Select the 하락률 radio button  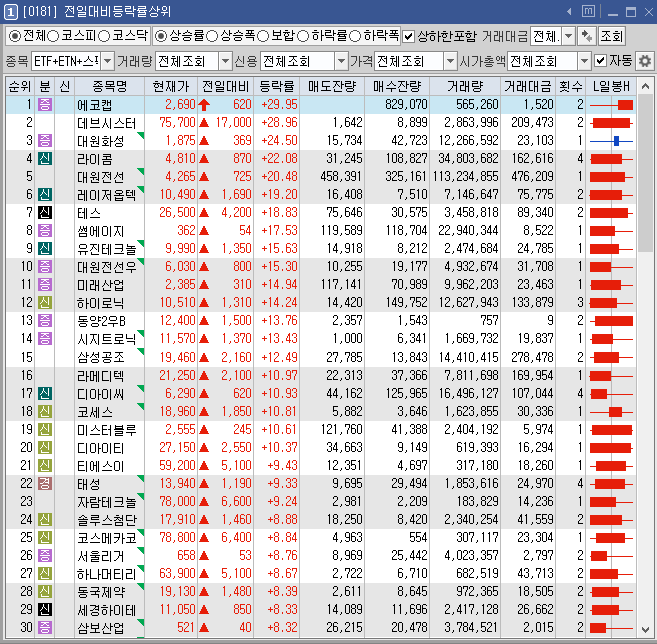tap(303, 36)
